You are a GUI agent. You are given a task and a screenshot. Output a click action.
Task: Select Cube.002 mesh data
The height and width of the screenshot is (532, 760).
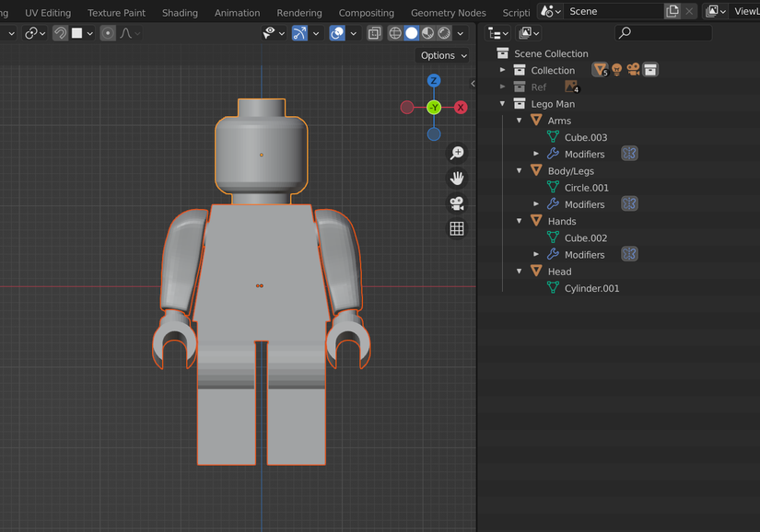pyautogui.click(x=586, y=238)
